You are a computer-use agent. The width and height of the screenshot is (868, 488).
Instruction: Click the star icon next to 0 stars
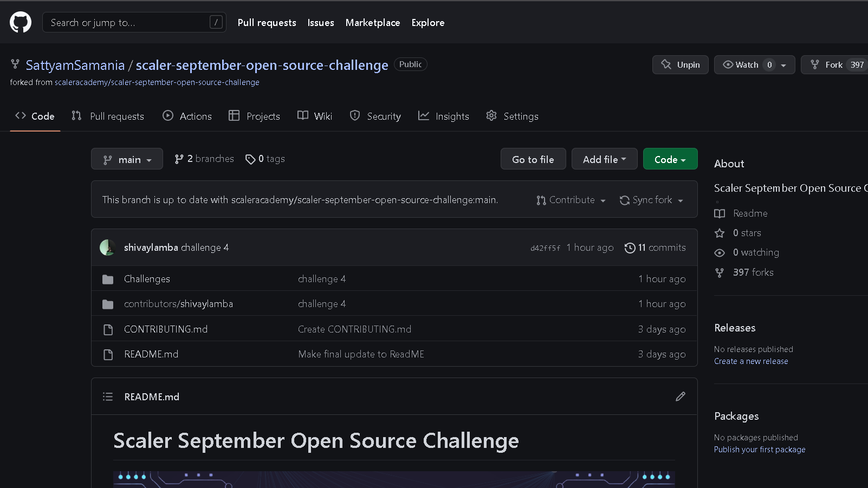coord(720,233)
